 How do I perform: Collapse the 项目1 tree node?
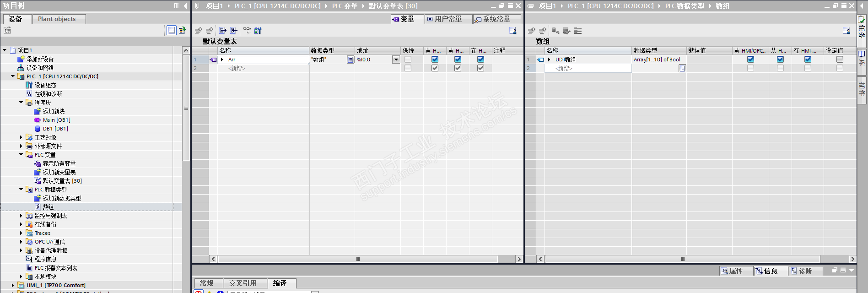click(5, 50)
